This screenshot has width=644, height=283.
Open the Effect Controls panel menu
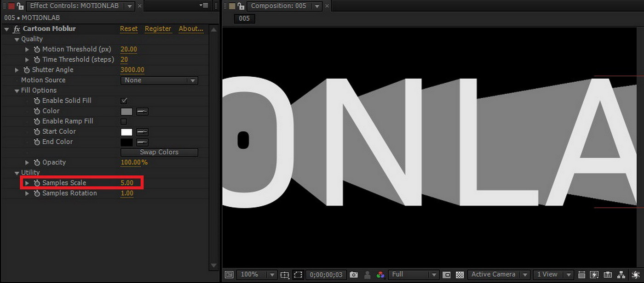(204, 6)
